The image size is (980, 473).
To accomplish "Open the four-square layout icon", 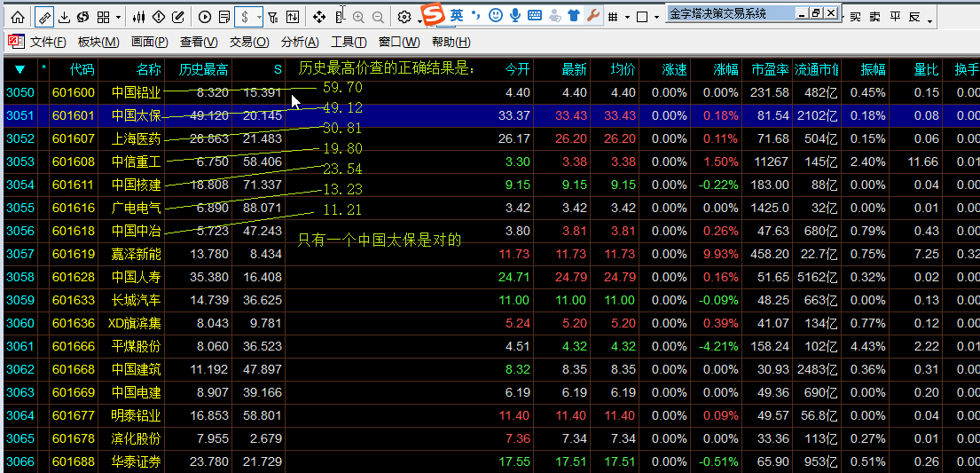I will 104,17.
